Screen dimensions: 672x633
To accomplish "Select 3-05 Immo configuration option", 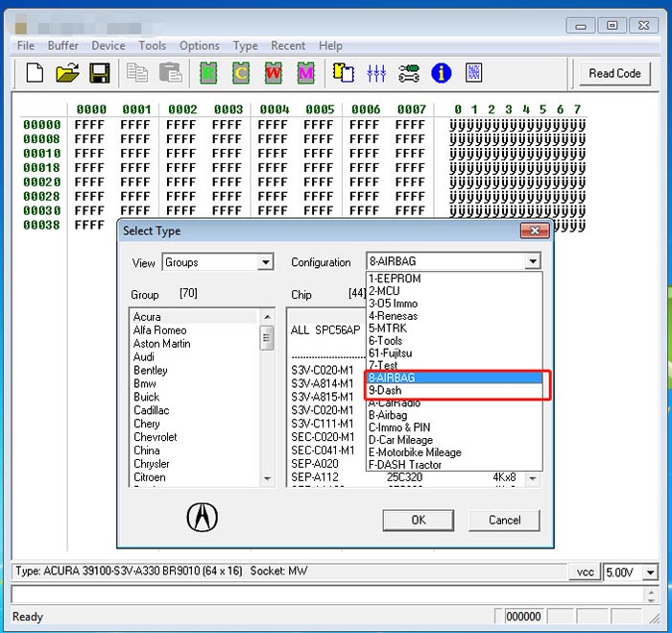I will tap(454, 304).
